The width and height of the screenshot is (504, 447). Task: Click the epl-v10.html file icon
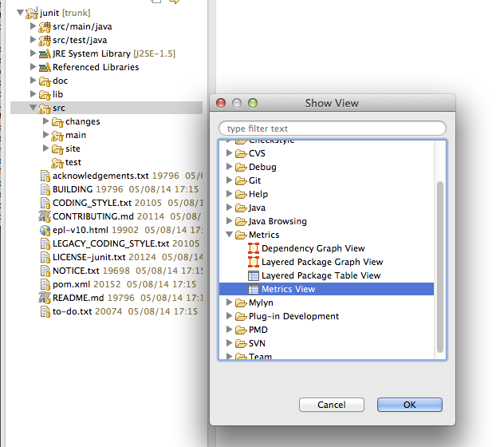(45, 230)
